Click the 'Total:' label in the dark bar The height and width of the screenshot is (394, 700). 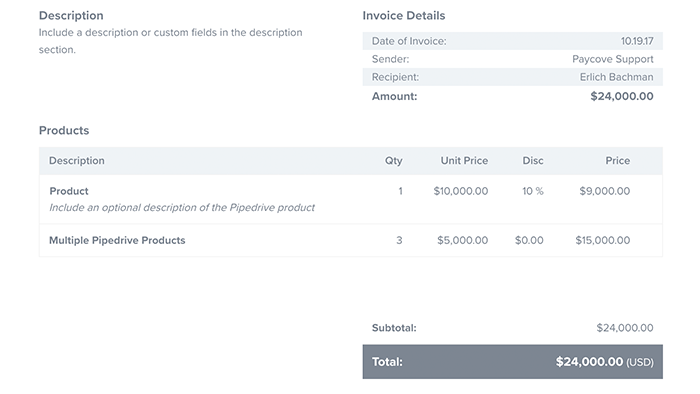point(387,362)
